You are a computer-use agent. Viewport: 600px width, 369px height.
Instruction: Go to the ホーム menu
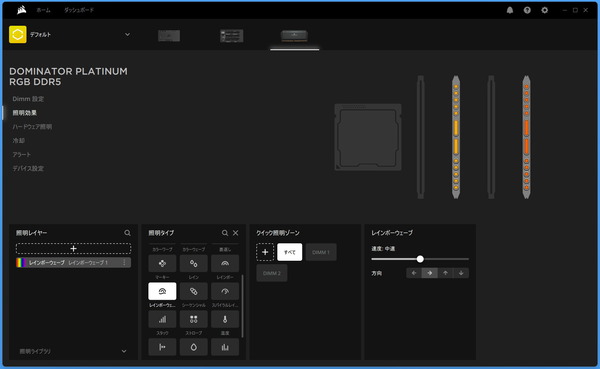pos(43,10)
